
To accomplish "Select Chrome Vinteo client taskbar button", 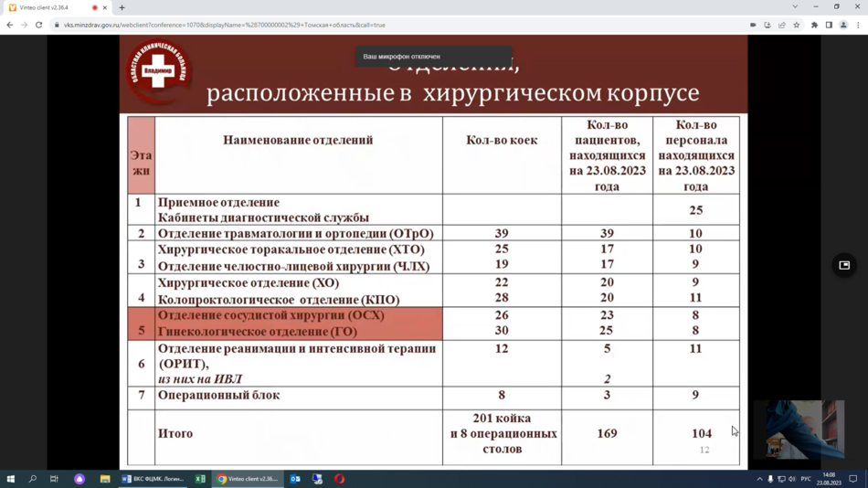I will pyautogui.click(x=248, y=479).
